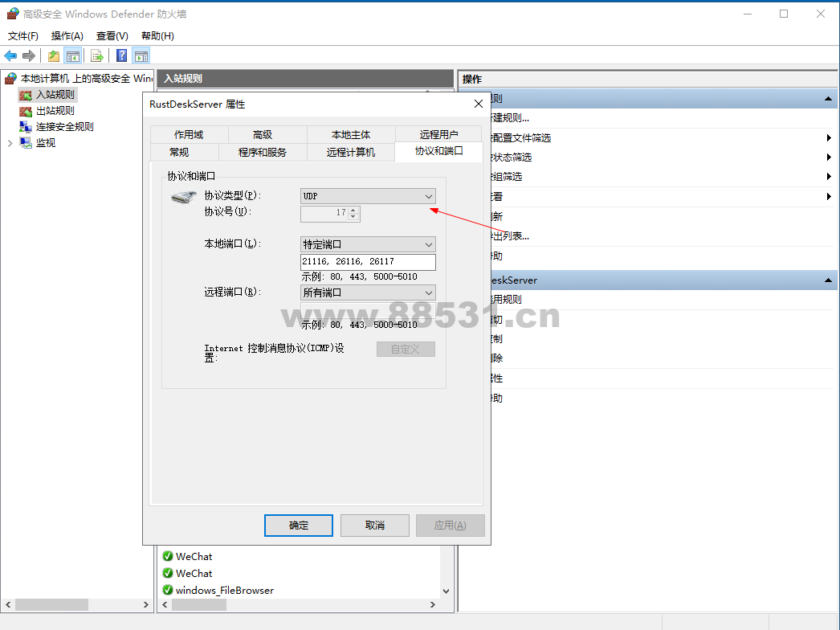Image resolution: width=840 pixels, height=630 pixels.
Task: Click the console tree horizontal scrollbar thumb
Action: click(51, 605)
